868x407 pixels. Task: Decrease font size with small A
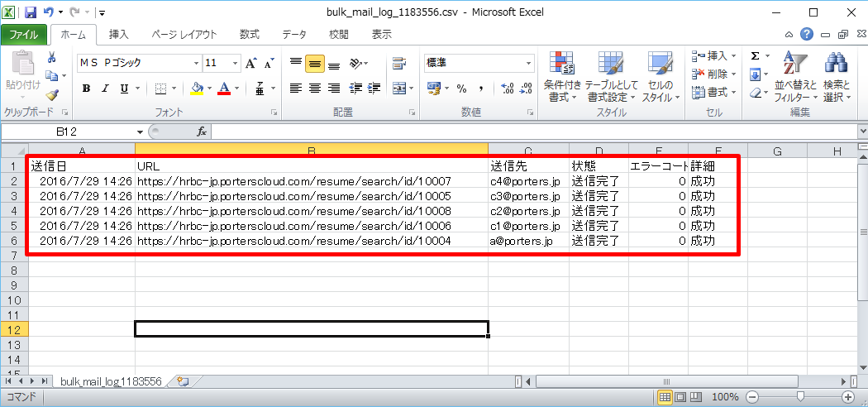point(269,63)
